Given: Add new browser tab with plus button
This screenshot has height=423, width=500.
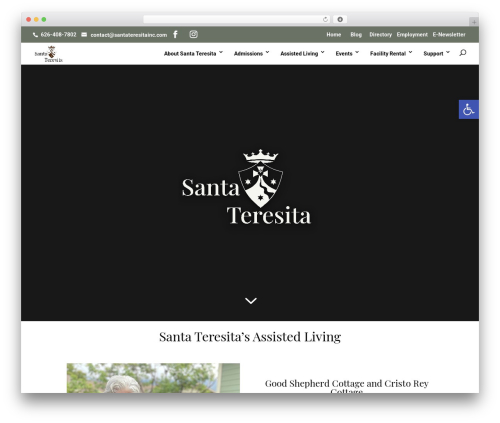Looking at the screenshot, I should pyautogui.click(x=474, y=22).
